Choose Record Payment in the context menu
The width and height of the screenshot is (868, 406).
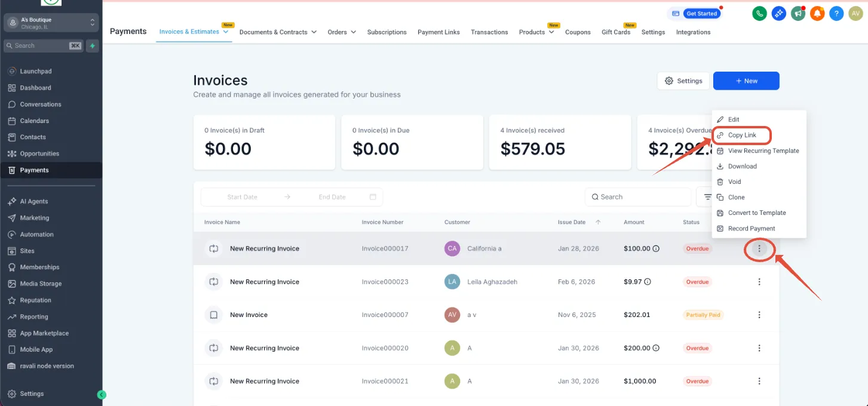pos(752,228)
